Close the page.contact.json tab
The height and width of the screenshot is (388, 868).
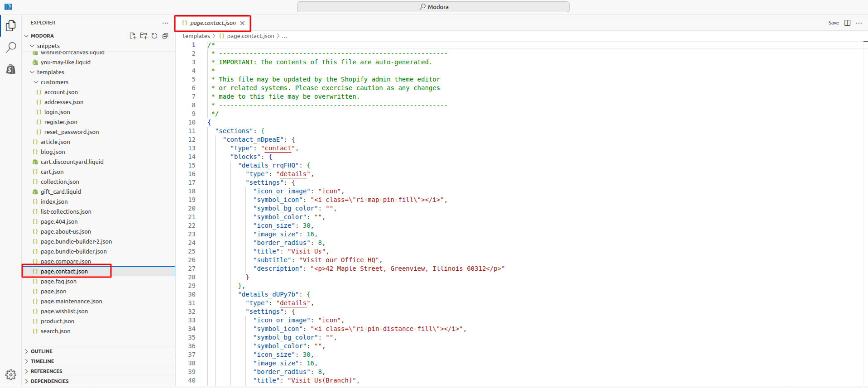coord(243,23)
